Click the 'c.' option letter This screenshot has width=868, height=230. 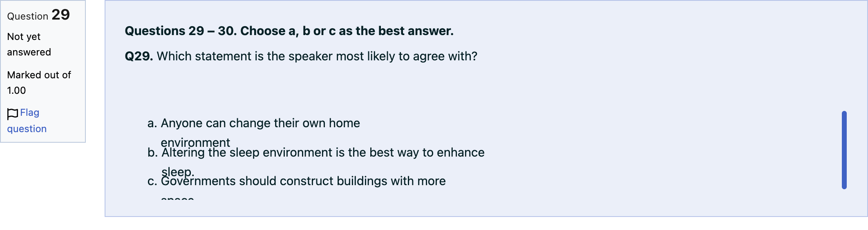(152, 181)
